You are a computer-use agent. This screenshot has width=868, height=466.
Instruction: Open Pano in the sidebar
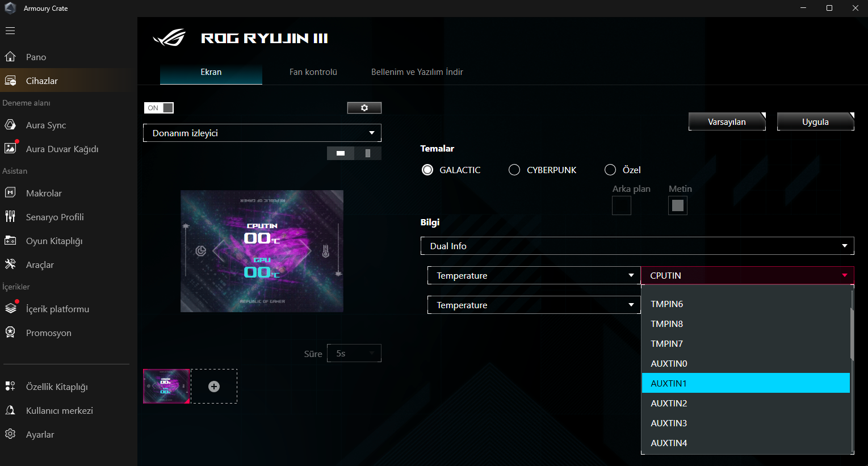36,57
